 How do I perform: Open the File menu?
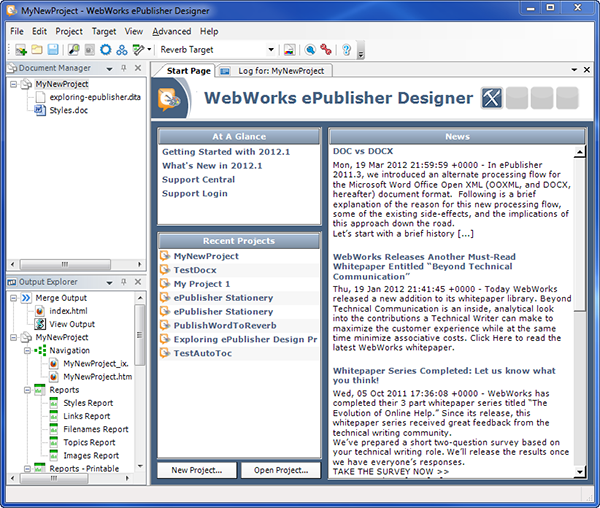point(16,31)
